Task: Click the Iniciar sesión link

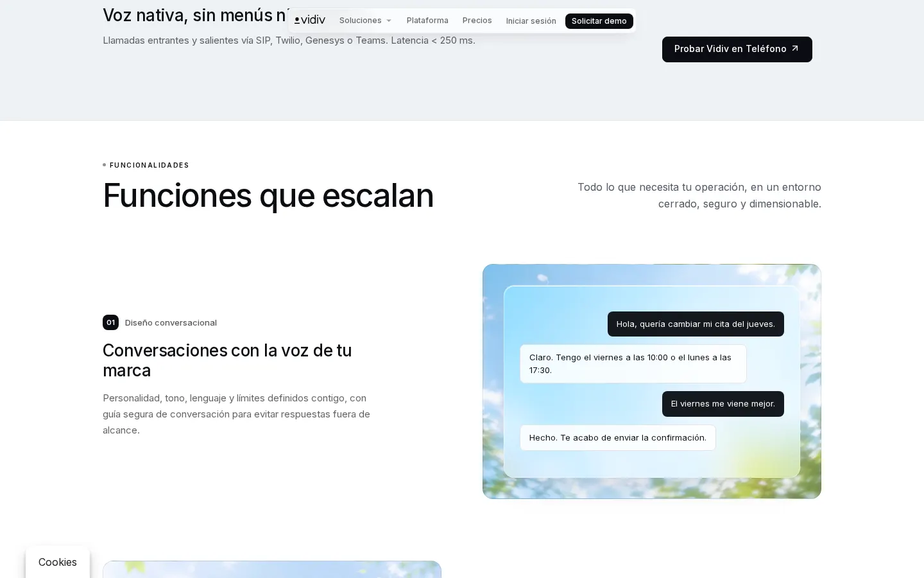Action: click(x=531, y=21)
